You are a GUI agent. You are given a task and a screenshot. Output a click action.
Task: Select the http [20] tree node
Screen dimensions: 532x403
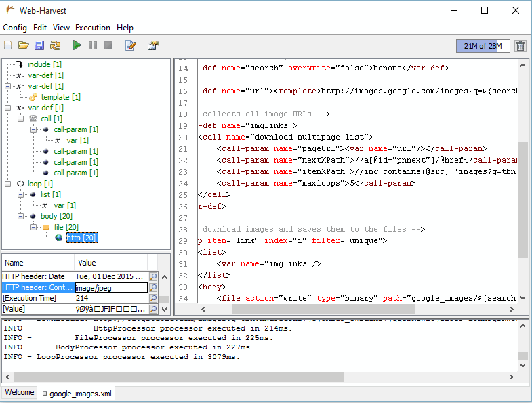82,238
